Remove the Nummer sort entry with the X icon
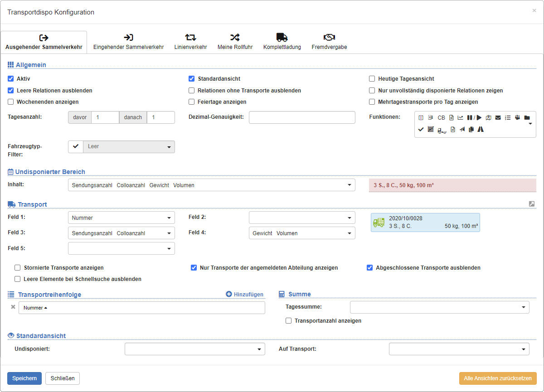Screen dimensions: 544x392 coord(13,307)
